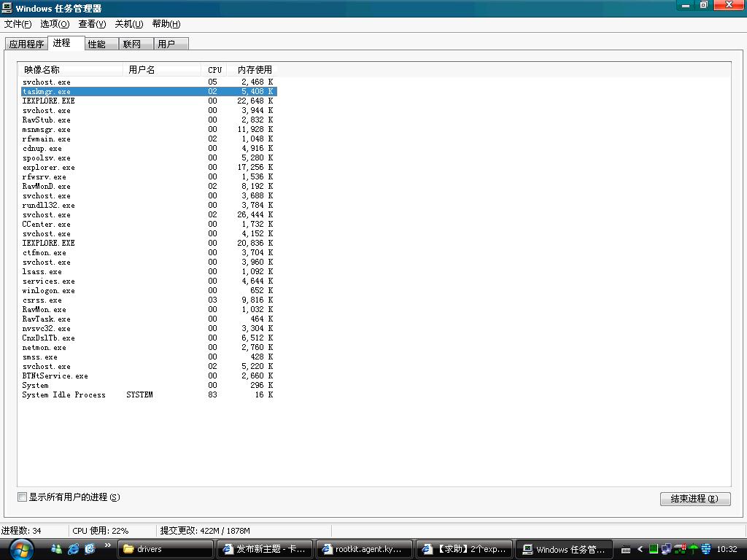Viewport: 747px width, 560px height.
Task: Select the BTNtService.exe process
Action: click(149, 376)
